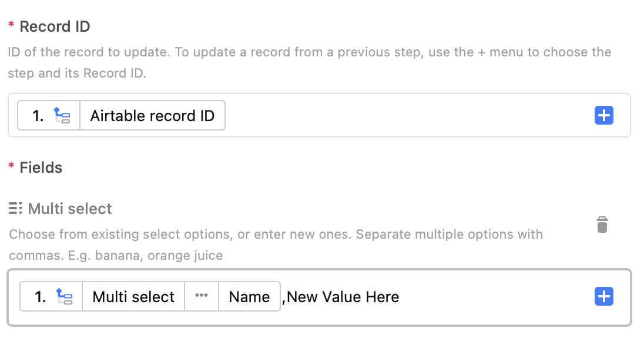The height and width of the screenshot is (348, 644).
Task: Delete the Multi select field with trash icon
Action: 602,225
